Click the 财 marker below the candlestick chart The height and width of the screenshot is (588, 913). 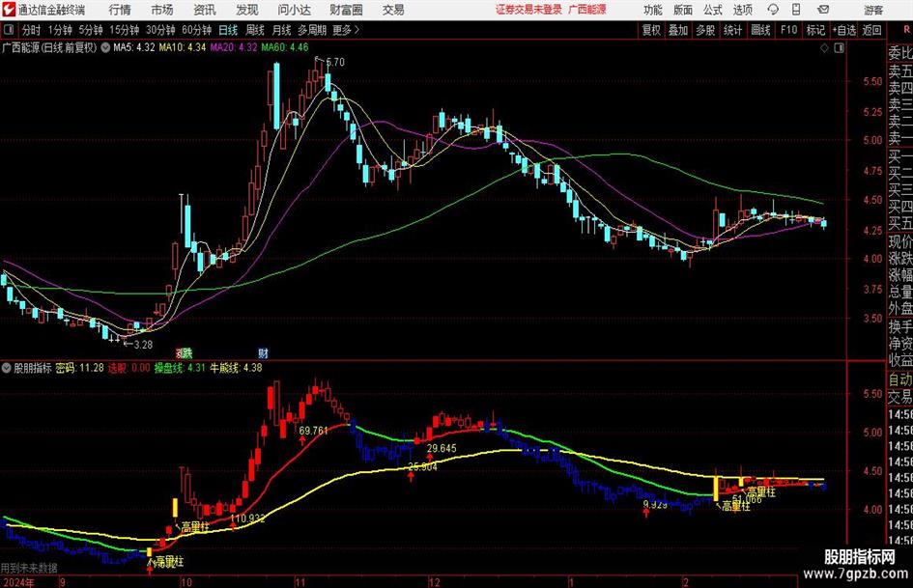263,352
